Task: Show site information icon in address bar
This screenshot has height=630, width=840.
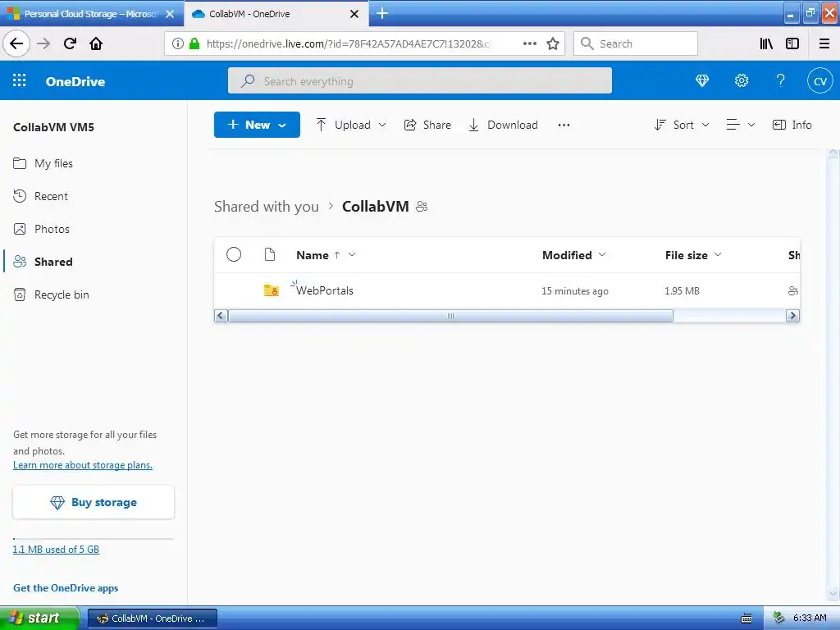Action: click(178, 43)
